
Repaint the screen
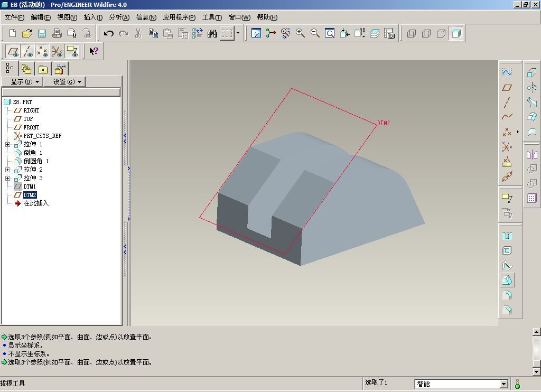pos(256,33)
